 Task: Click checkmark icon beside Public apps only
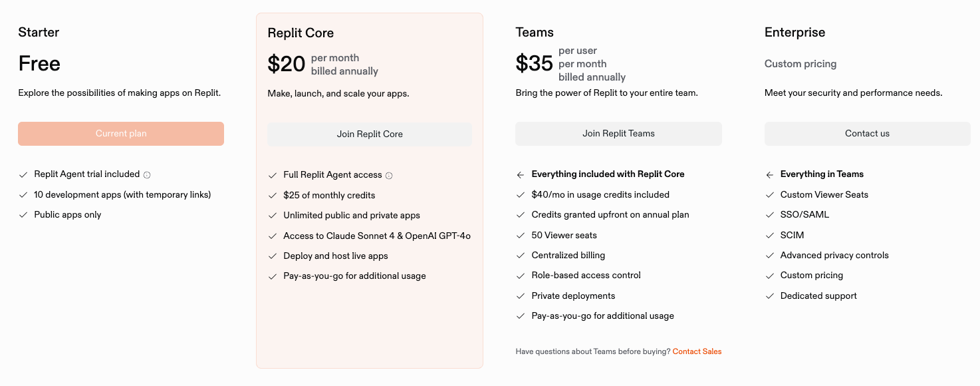point(23,215)
